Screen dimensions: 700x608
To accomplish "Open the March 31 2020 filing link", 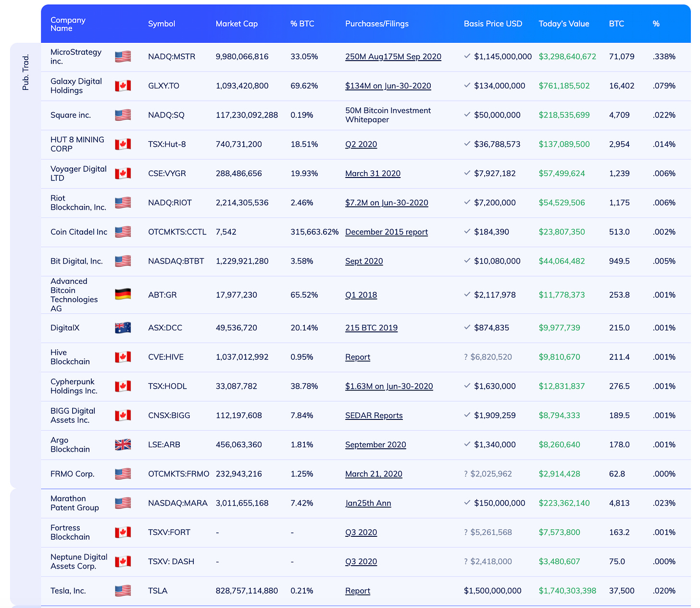I will pyautogui.click(x=373, y=174).
